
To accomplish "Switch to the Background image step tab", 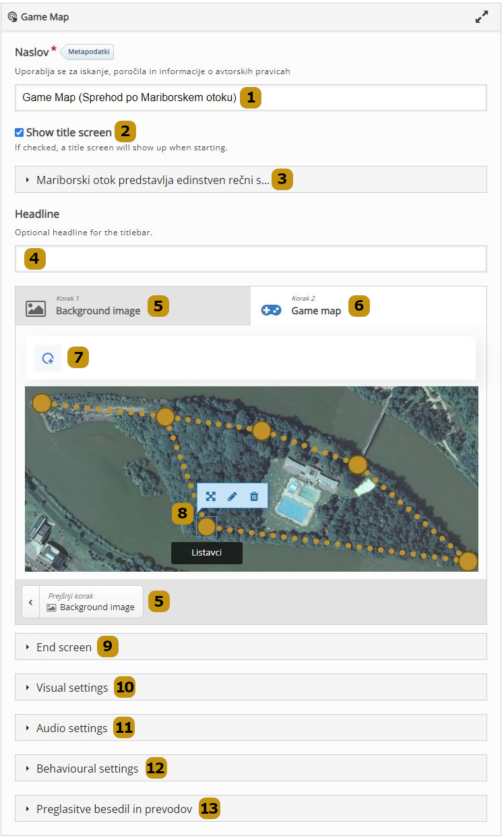I will (98, 305).
